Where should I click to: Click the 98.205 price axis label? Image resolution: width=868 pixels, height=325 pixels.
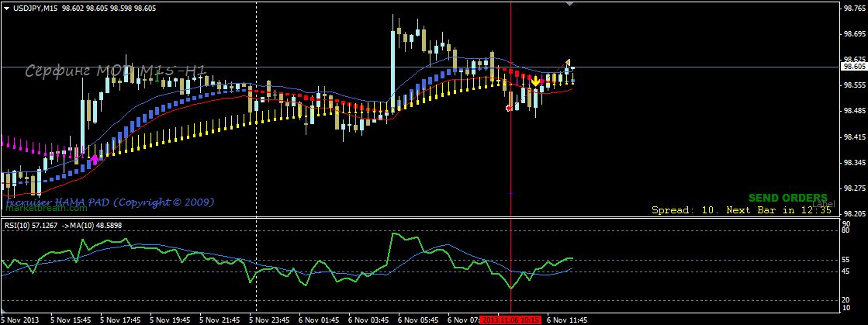(x=853, y=214)
